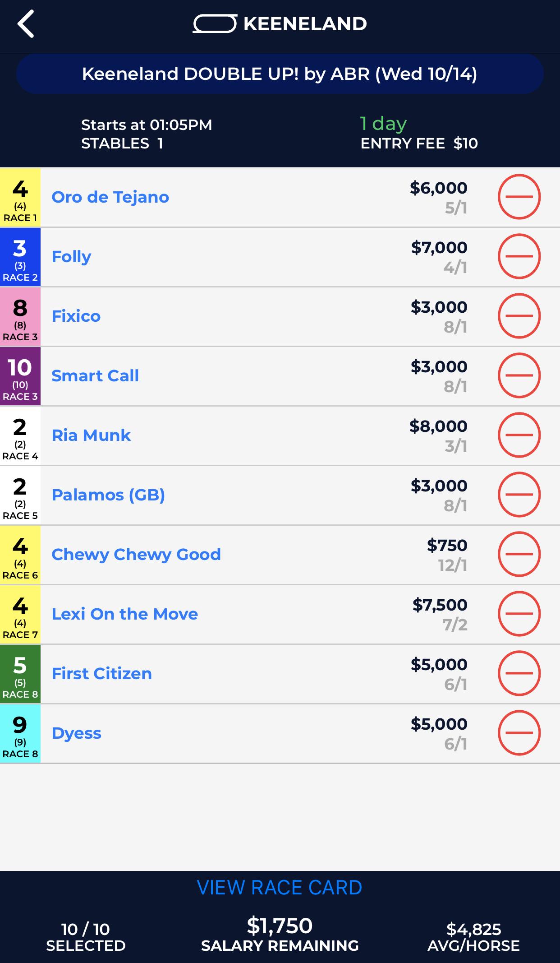Remove Ria Munk minus icon
Viewport: 560px width, 963px height.
tap(519, 435)
